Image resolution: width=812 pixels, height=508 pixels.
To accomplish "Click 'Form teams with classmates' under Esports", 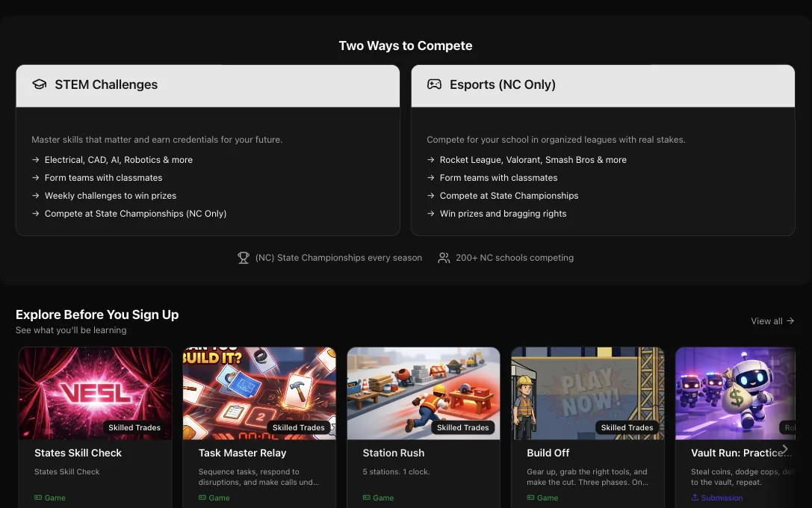I will click(499, 178).
